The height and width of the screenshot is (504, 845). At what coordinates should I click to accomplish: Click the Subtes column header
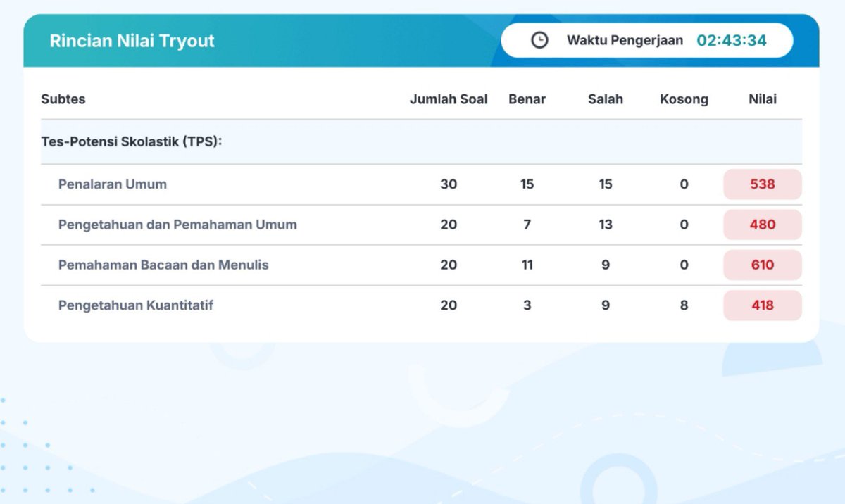(63, 99)
